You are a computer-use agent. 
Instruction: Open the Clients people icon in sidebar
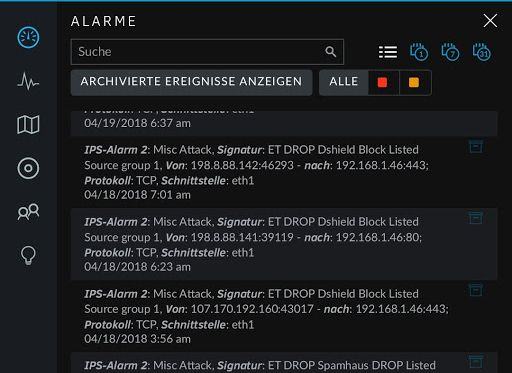28,211
